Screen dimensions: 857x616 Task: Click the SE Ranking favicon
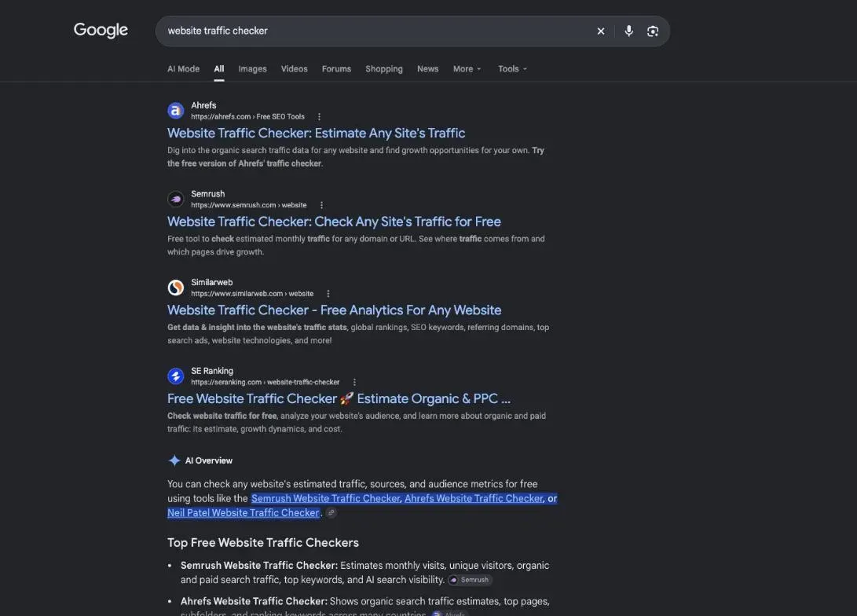pyautogui.click(x=175, y=376)
